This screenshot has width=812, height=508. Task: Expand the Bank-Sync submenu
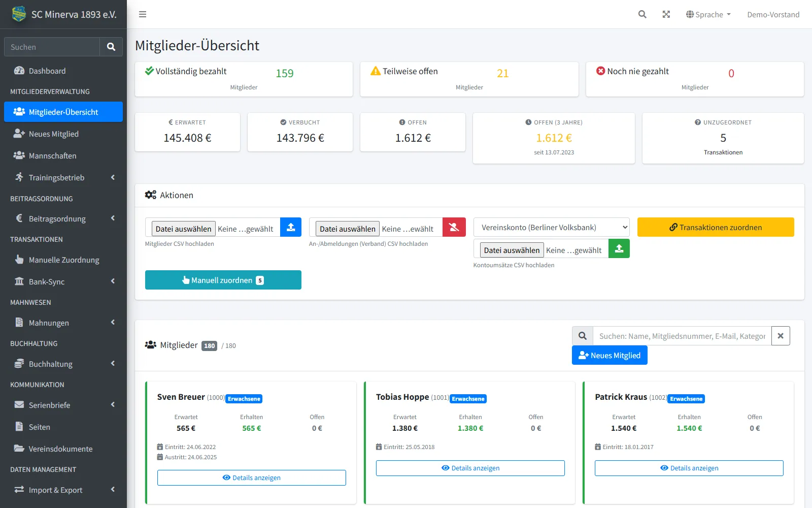pos(63,281)
